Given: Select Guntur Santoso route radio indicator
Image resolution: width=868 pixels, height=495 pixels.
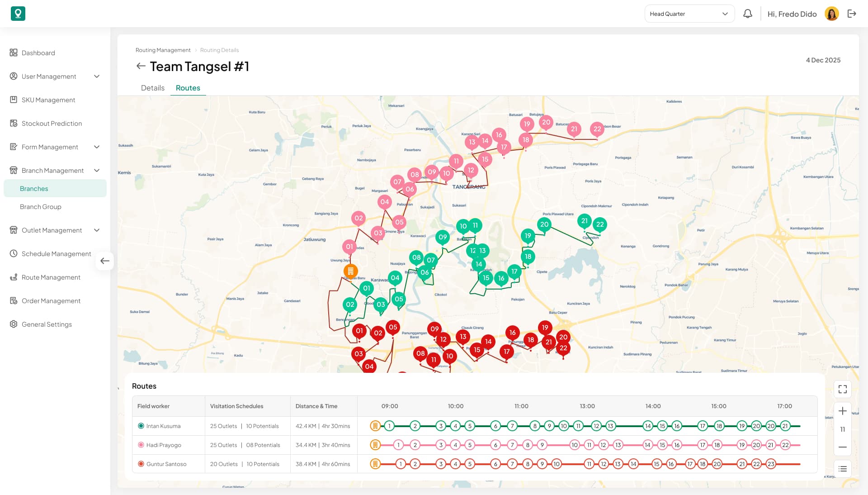Looking at the screenshot, I should [141, 464].
